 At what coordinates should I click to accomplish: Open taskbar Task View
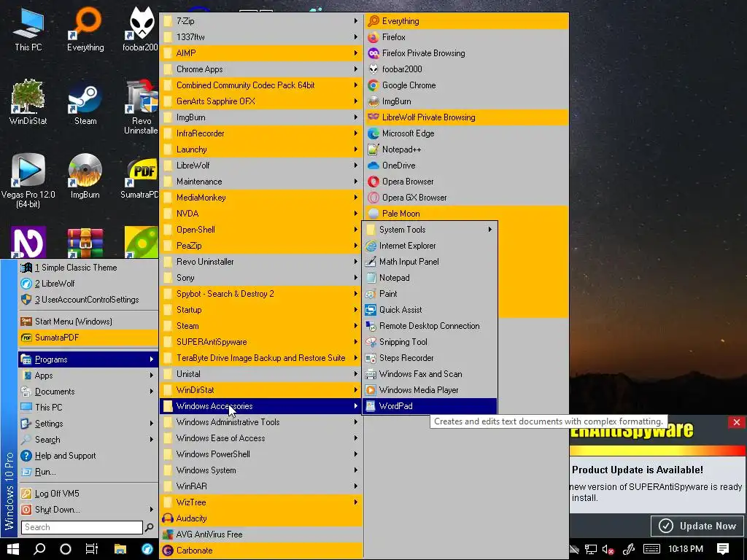[91, 549]
